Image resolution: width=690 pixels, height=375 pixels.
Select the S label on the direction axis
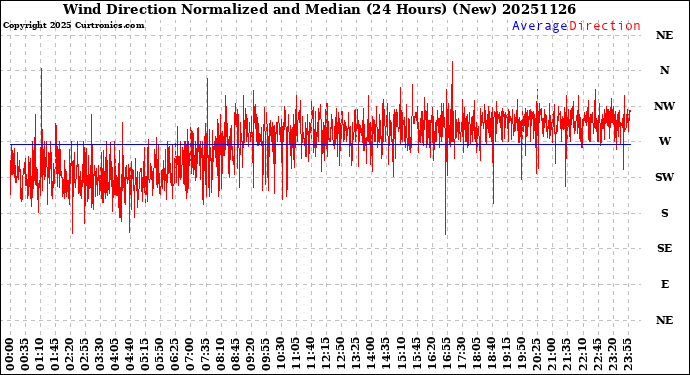664,213
